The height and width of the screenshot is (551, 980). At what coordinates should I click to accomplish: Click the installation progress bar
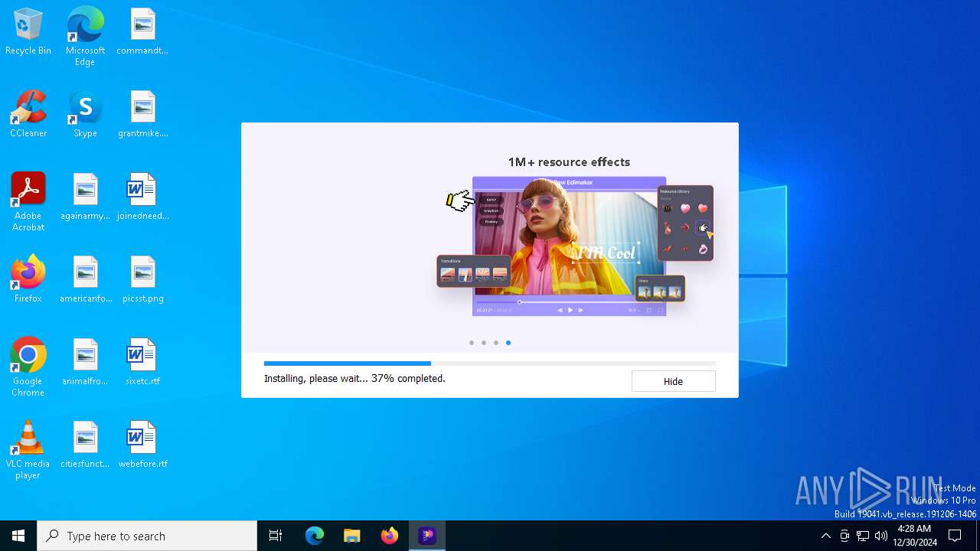tap(490, 364)
